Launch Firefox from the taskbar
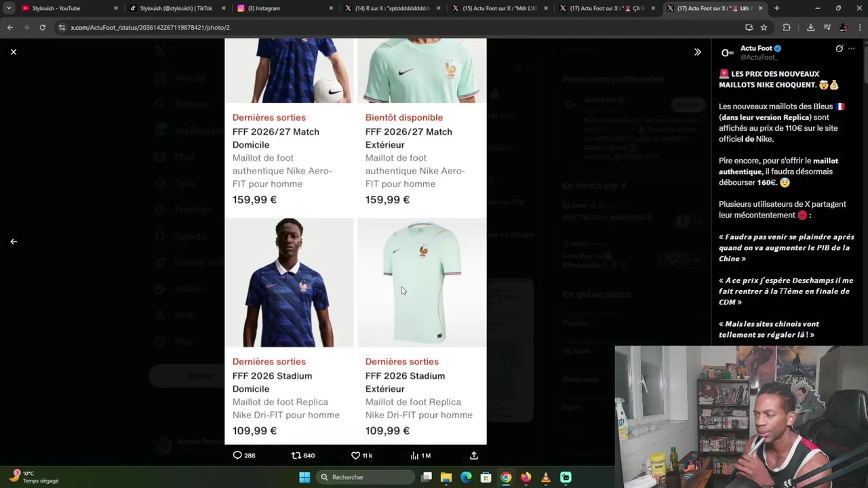 coord(526,477)
